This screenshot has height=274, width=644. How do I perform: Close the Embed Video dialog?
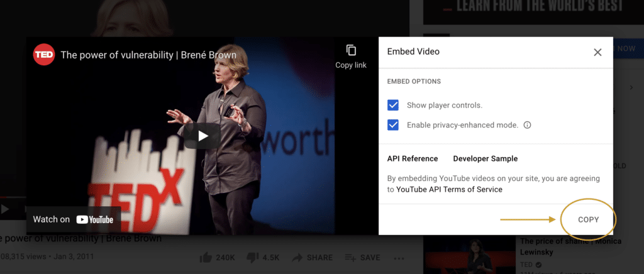[x=597, y=52]
